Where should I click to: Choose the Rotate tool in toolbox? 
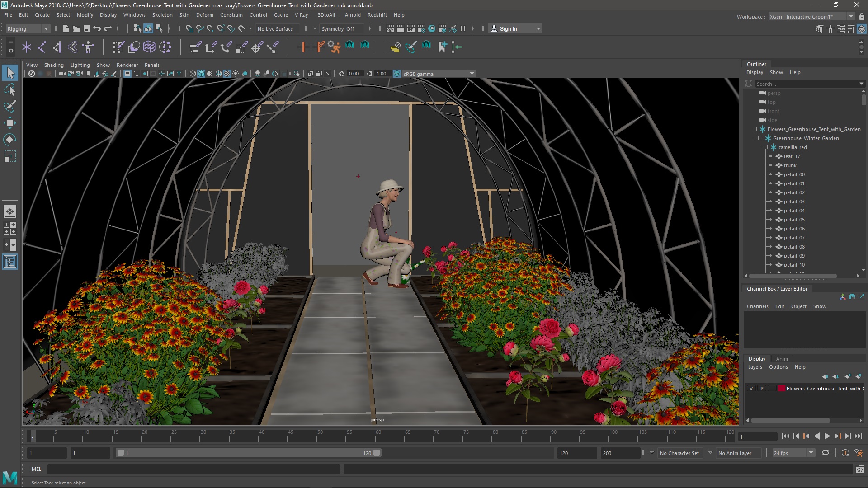10,140
